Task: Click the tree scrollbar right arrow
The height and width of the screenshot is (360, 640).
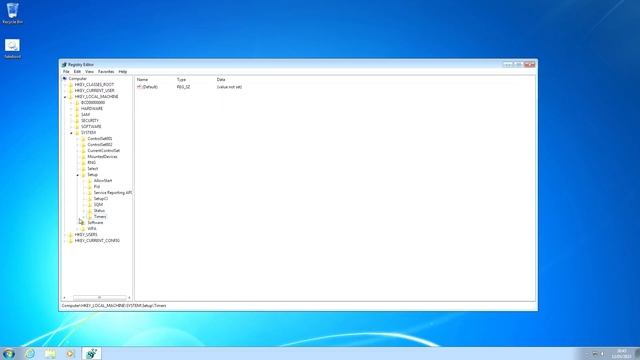Action: (x=129, y=298)
